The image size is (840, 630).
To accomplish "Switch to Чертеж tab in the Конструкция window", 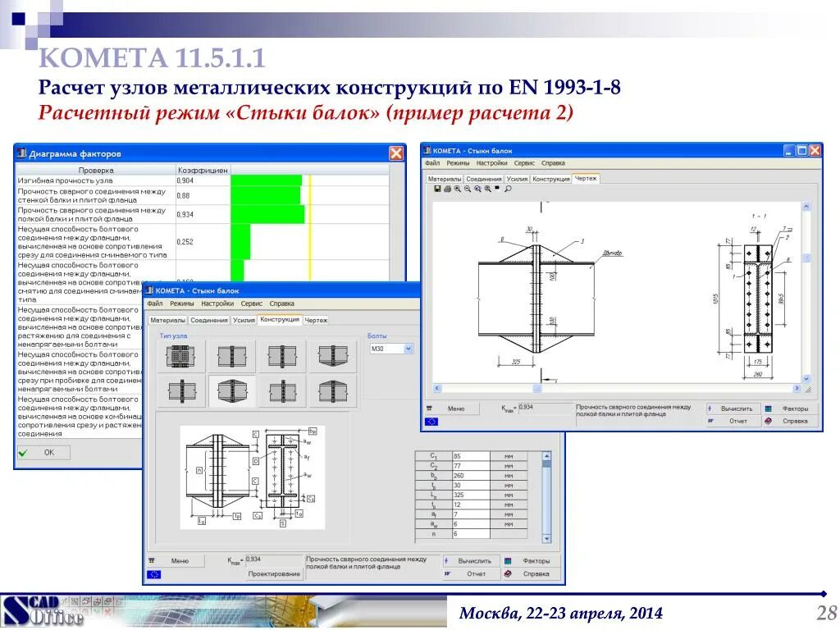I will tap(316, 321).
